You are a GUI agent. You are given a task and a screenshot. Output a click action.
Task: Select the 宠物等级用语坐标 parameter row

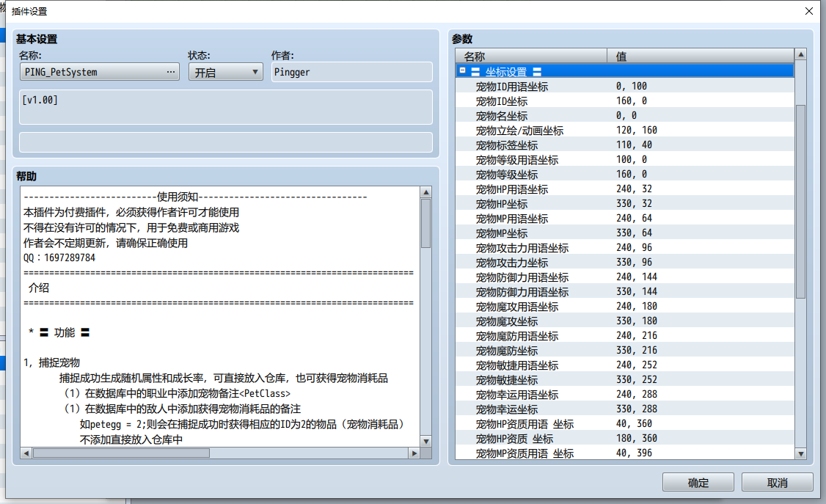pos(625,160)
